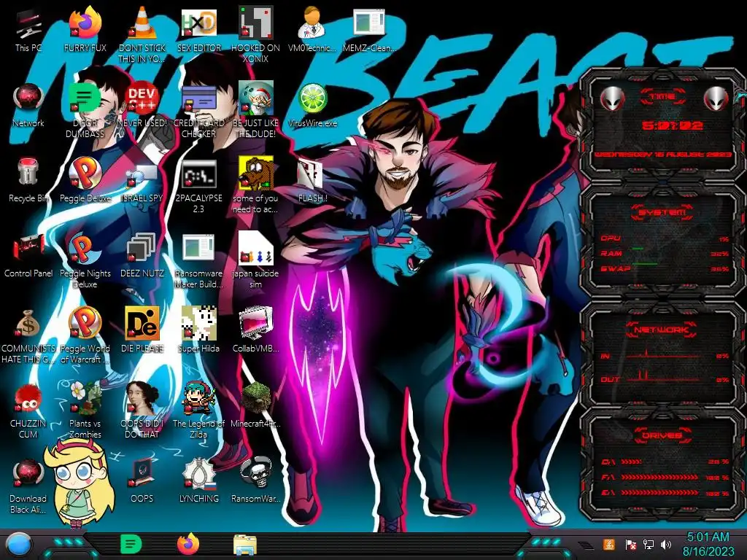Open RansomWar... skull headphones shortcut
The height and width of the screenshot is (560, 747).
[x=255, y=480]
